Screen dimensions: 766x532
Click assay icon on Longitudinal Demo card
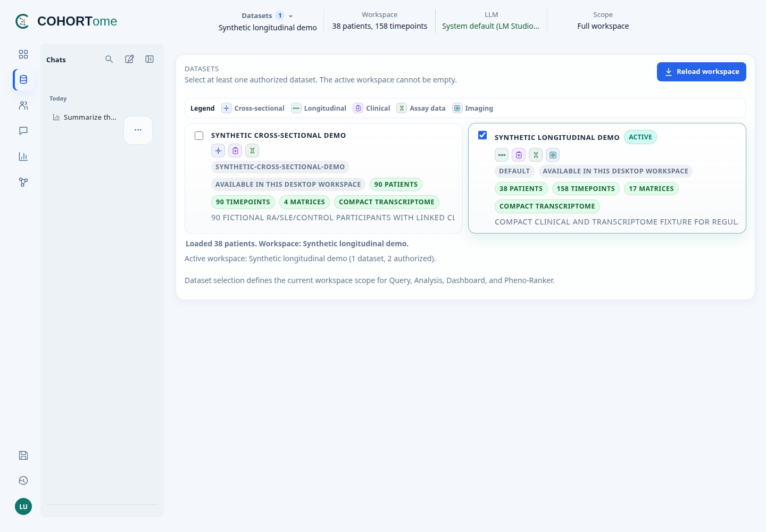536,155
